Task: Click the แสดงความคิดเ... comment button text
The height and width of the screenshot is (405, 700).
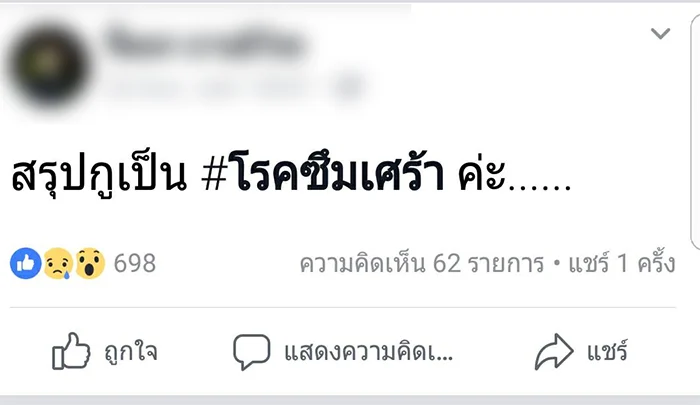Action: coord(369,352)
